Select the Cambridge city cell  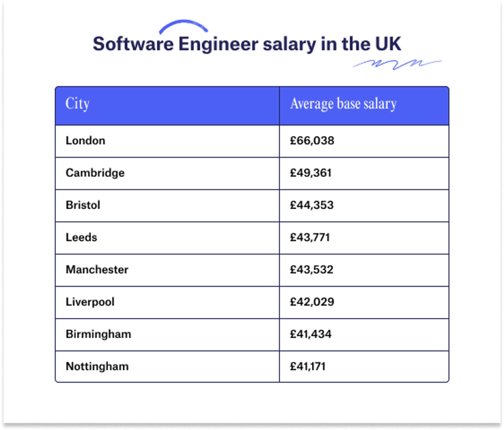click(x=167, y=173)
